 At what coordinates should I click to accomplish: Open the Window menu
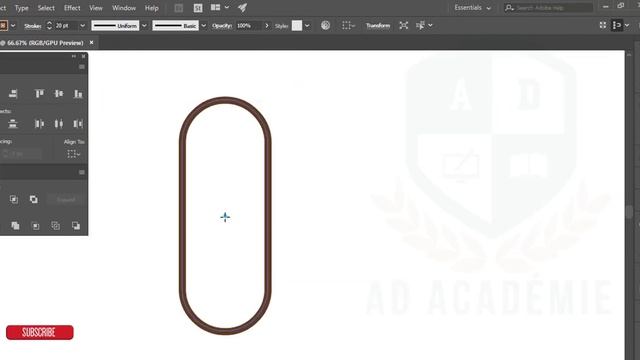[124, 8]
